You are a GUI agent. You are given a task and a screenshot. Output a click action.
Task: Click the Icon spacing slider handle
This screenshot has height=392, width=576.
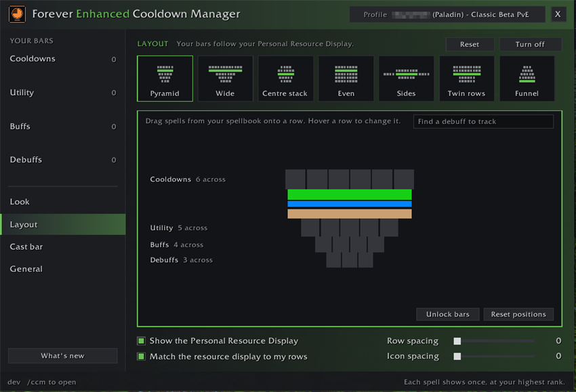(457, 356)
